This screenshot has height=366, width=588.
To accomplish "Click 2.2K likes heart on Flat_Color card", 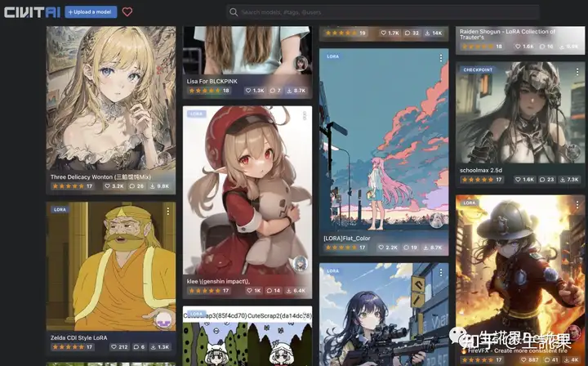I will point(388,248).
